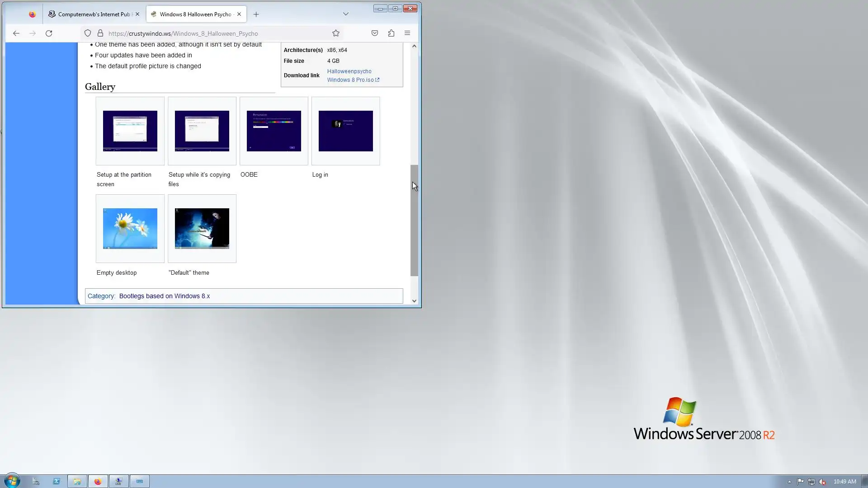Screen dimensions: 868x488
Task: Click the site security padlock icon
Action: (x=100, y=33)
